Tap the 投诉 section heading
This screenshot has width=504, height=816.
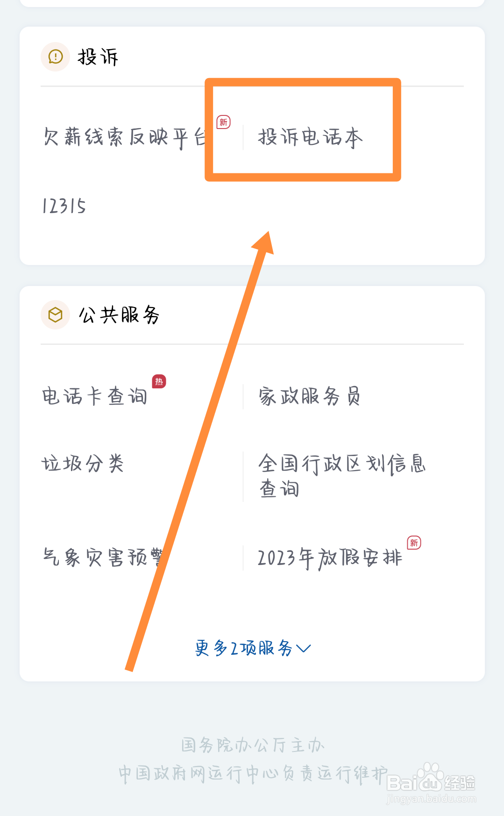point(98,57)
